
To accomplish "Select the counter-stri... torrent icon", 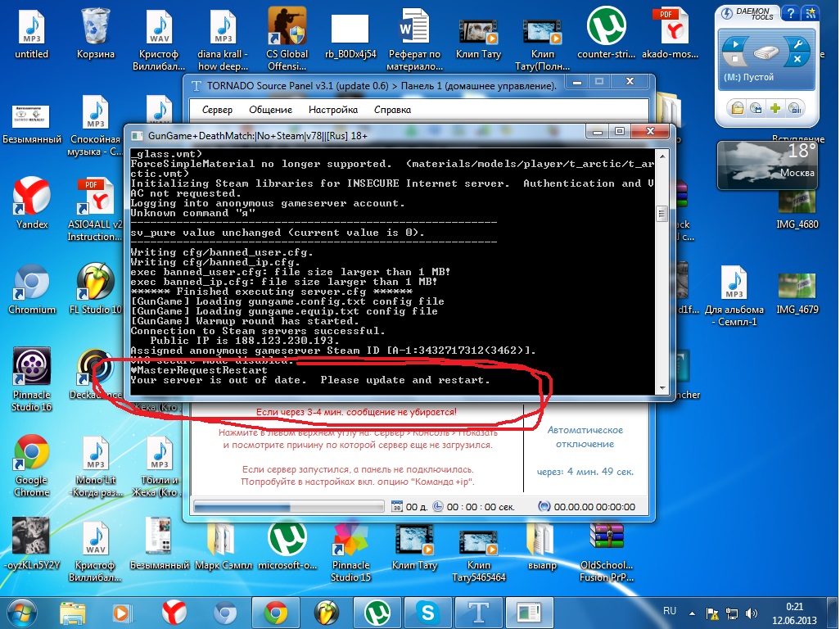I will 607,34.
